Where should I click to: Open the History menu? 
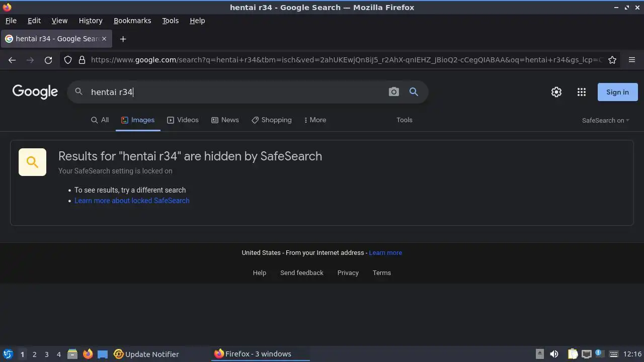91,21
